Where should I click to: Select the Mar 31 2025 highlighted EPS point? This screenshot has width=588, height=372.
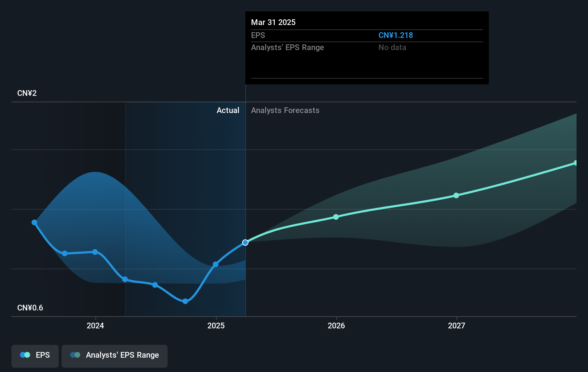pos(245,243)
